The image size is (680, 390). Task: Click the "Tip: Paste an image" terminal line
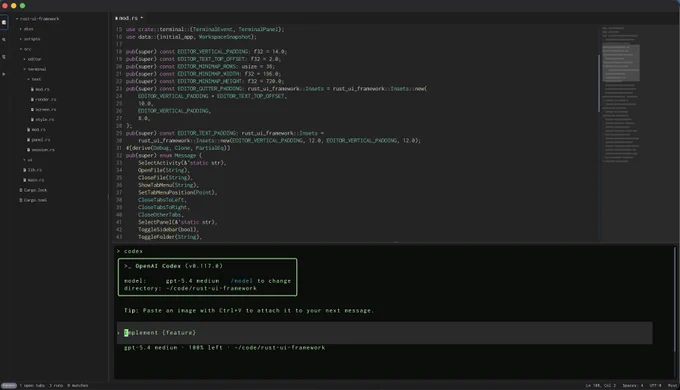click(248, 311)
